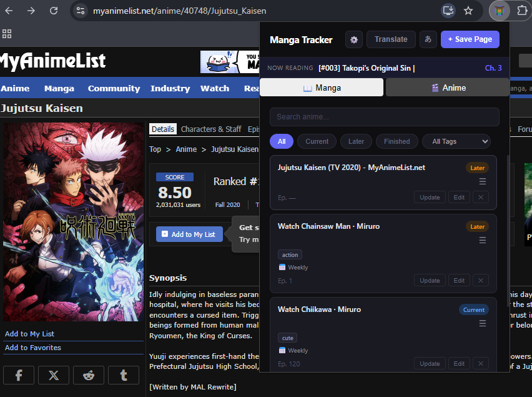
Task: Select Details tab on anime page
Action: tap(163, 129)
